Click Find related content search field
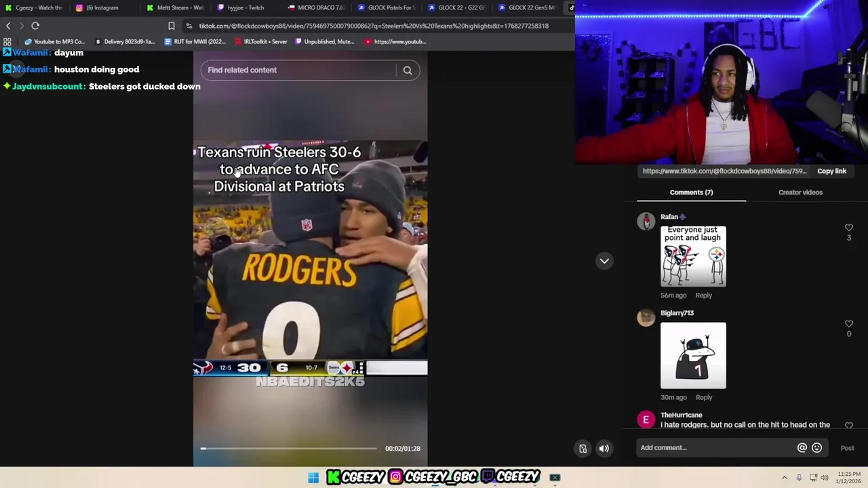Image resolution: width=868 pixels, height=488 pixels. point(298,70)
